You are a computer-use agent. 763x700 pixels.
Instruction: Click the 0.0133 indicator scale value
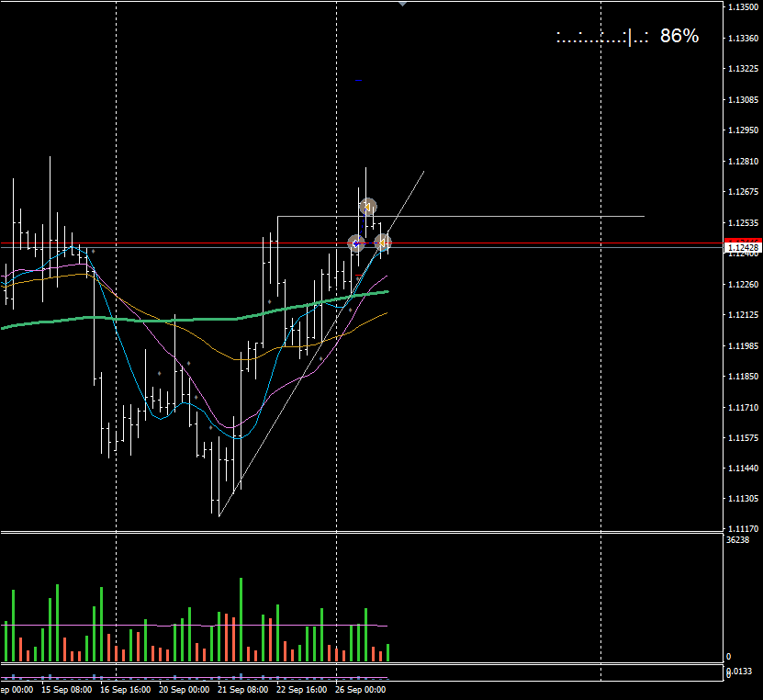tap(742, 673)
